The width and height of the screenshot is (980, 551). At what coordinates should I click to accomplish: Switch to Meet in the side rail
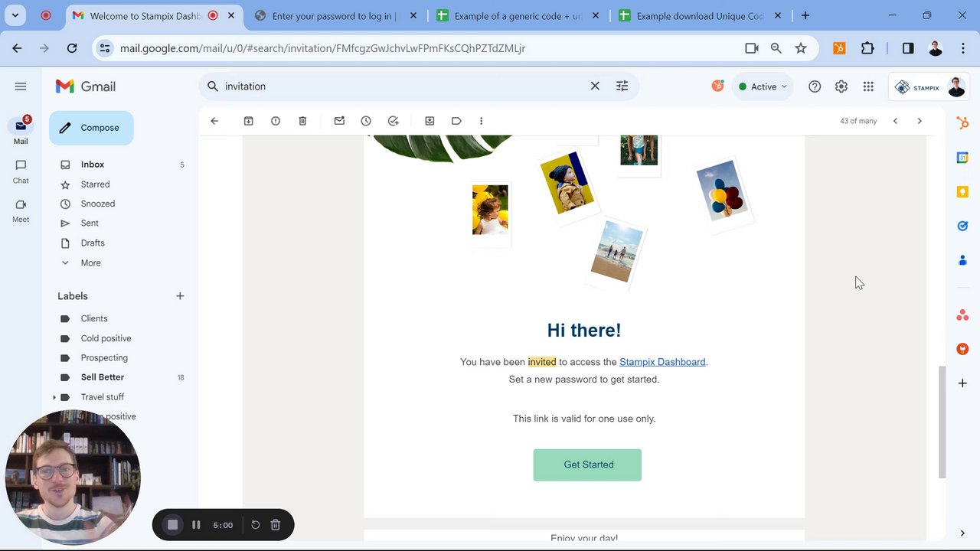click(x=21, y=210)
